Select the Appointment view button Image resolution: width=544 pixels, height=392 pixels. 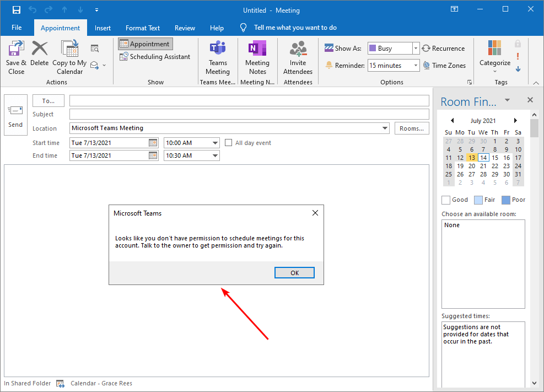(x=146, y=44)
